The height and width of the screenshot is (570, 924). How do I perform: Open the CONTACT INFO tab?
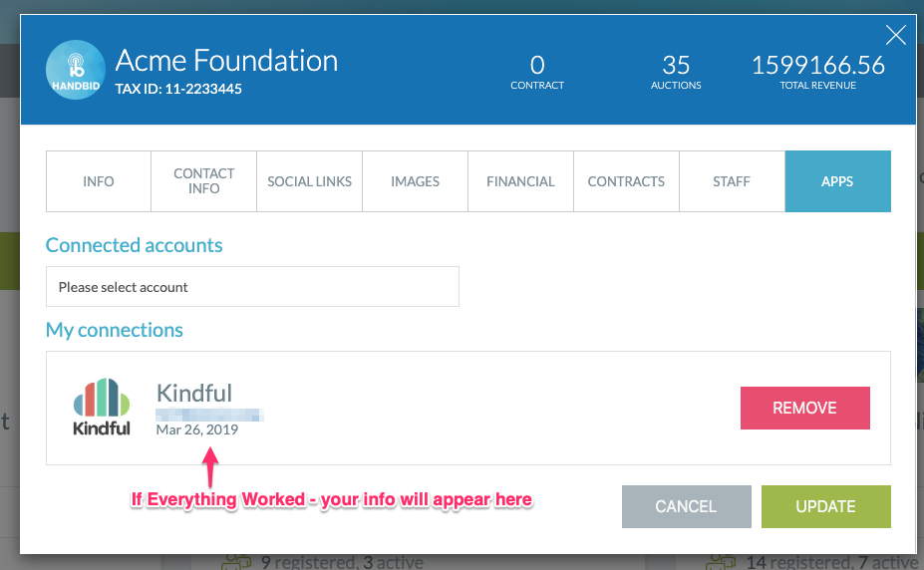point(204,181)
